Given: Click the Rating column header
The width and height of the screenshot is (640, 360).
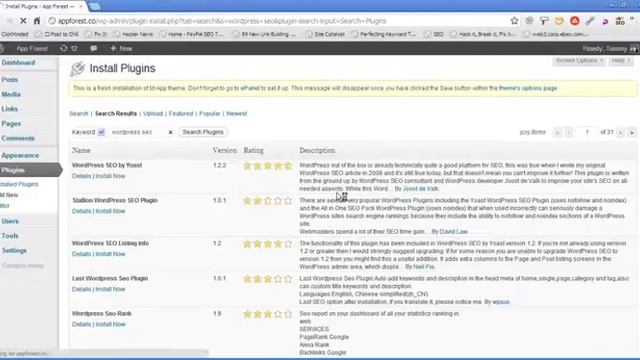Looking at the screenshot, I should [x=253, y=150].
